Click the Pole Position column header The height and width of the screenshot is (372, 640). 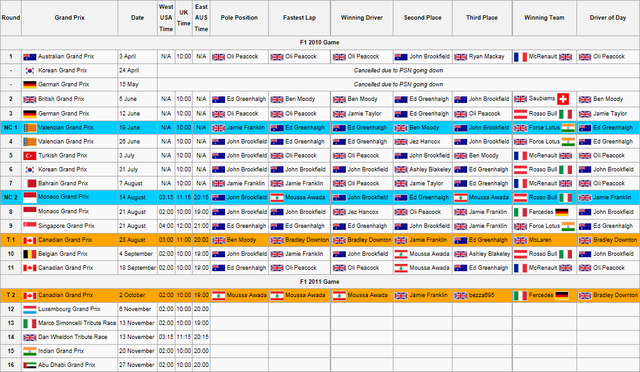click(239, 18)
